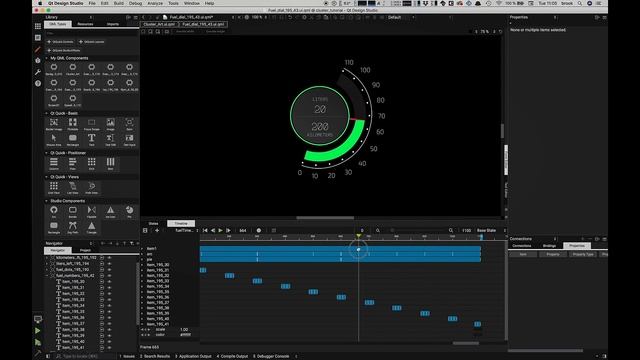
Task: Switch to the States tab
Action: pos(153,223)
